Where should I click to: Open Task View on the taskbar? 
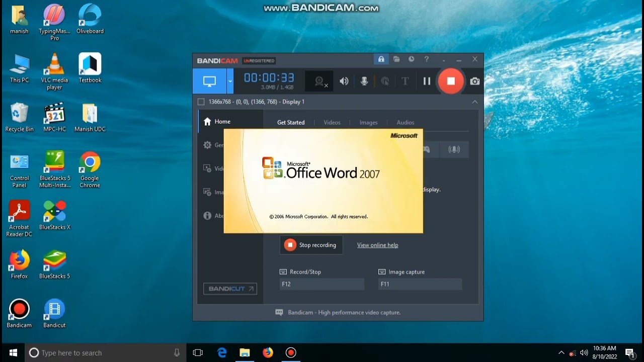coord(198,352)
